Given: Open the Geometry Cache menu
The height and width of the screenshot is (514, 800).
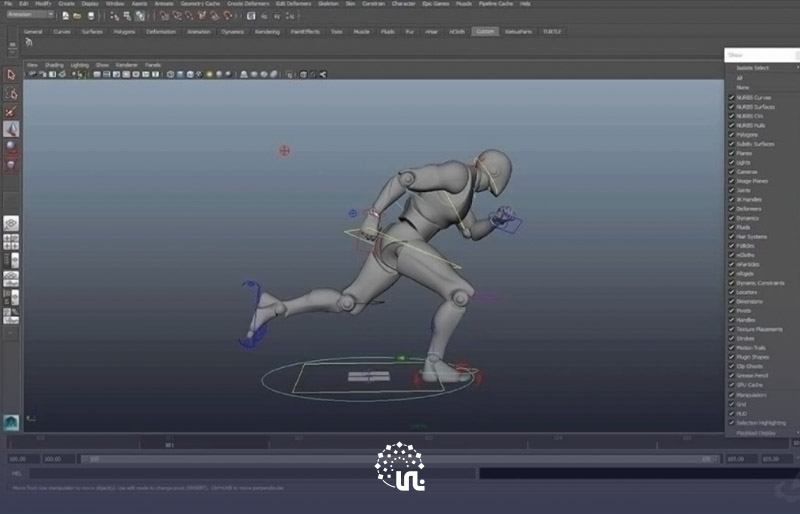Looking at the screenshot, I should pyautogui.click(x=201, y=4).
